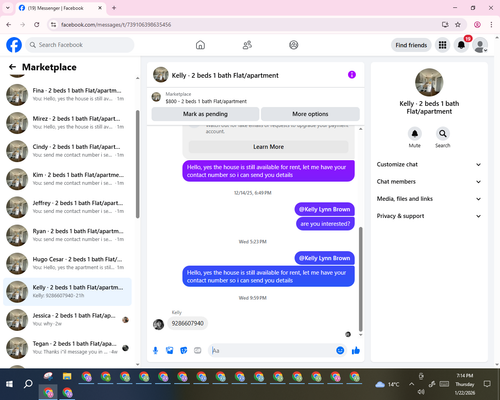Image resolution: width=500 pixels, height=400 pixels.
Task: Open Ryan's conversation in the list
Action: (67, 235)
